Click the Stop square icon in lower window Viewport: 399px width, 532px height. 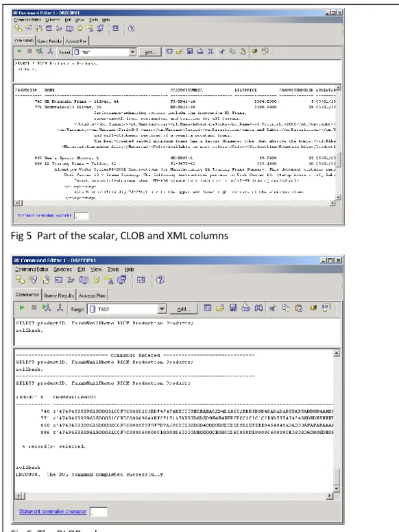click(x=34, y=308)
